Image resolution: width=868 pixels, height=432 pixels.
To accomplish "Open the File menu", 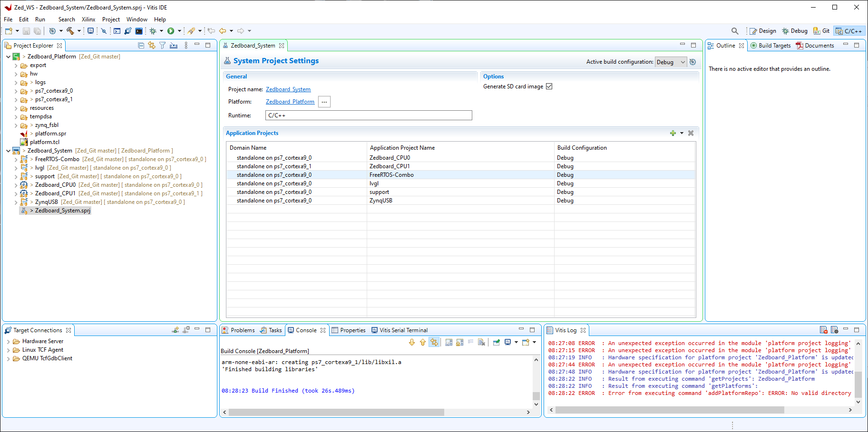I will 8,19.
